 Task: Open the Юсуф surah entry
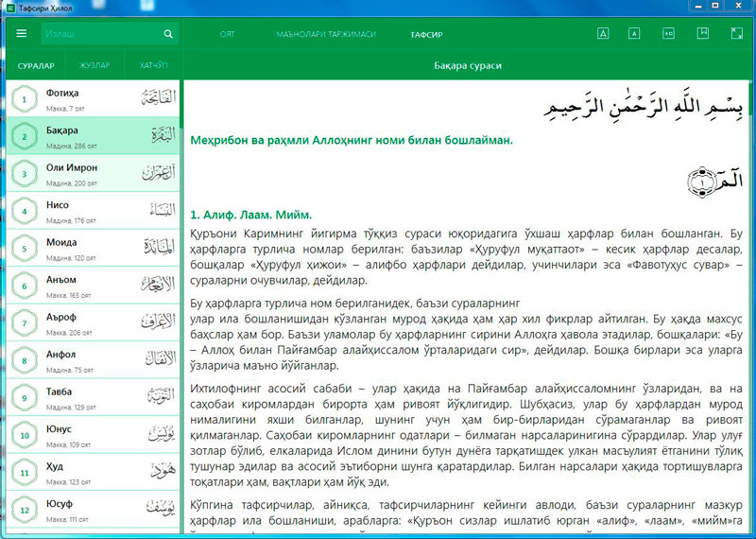click(x=94, y=509)
